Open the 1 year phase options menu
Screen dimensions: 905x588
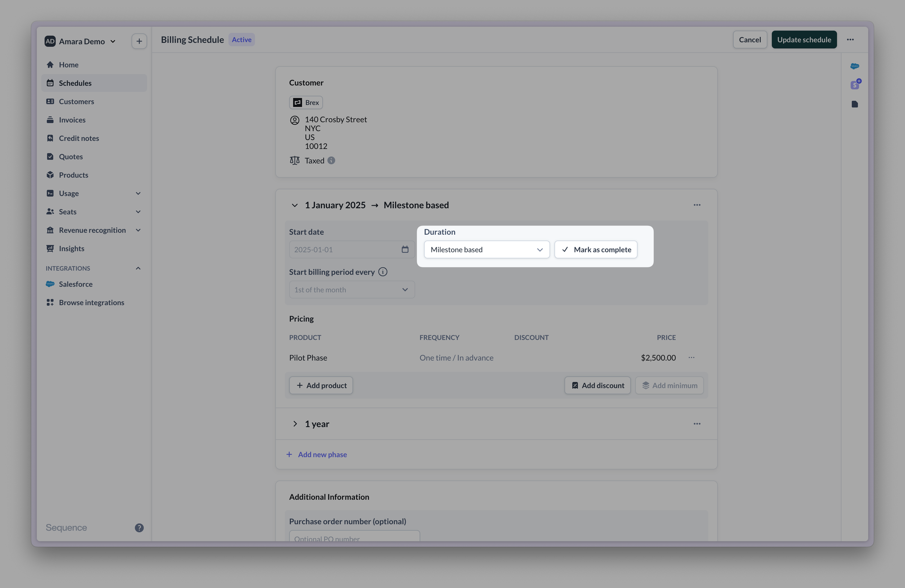point(697,424)
